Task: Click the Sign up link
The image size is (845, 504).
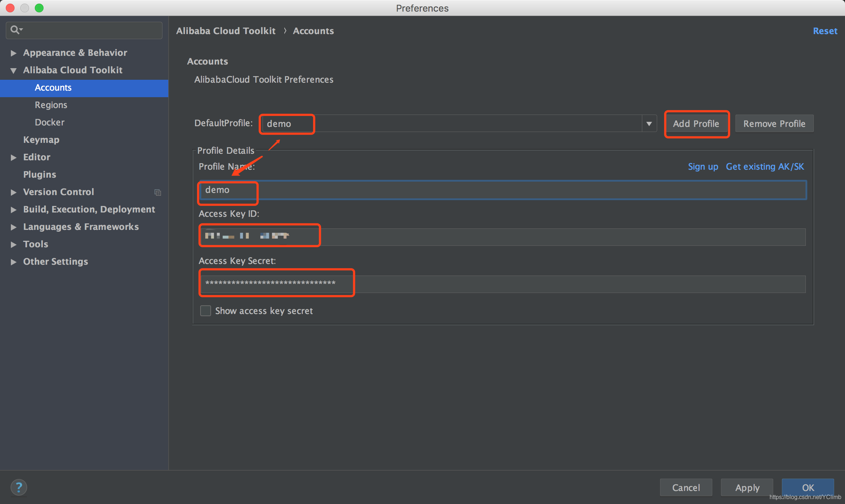Action: pyautogui.click(x=703, y=166)
